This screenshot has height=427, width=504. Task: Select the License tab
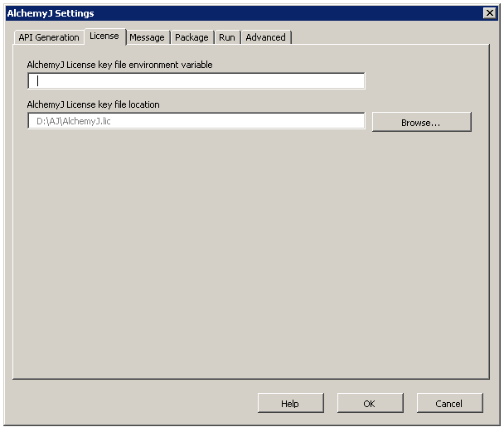pos(104,36)
